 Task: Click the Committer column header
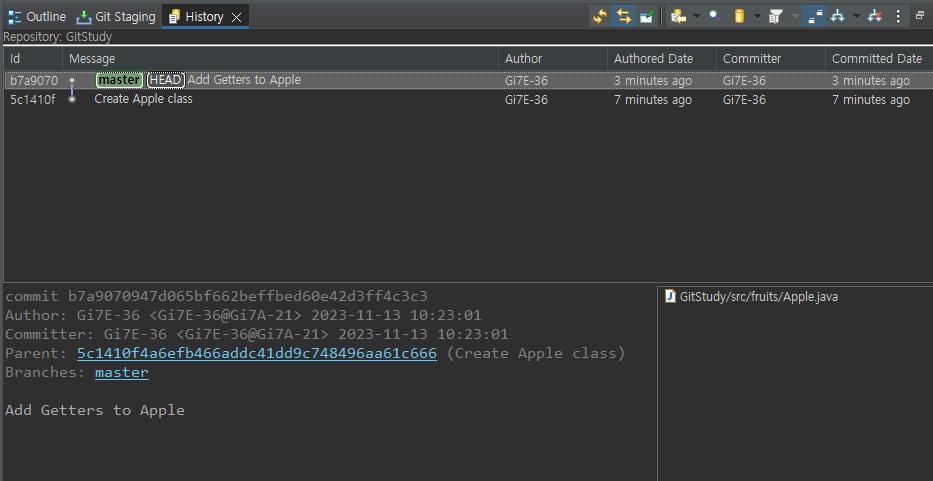(x=771, y=58)
